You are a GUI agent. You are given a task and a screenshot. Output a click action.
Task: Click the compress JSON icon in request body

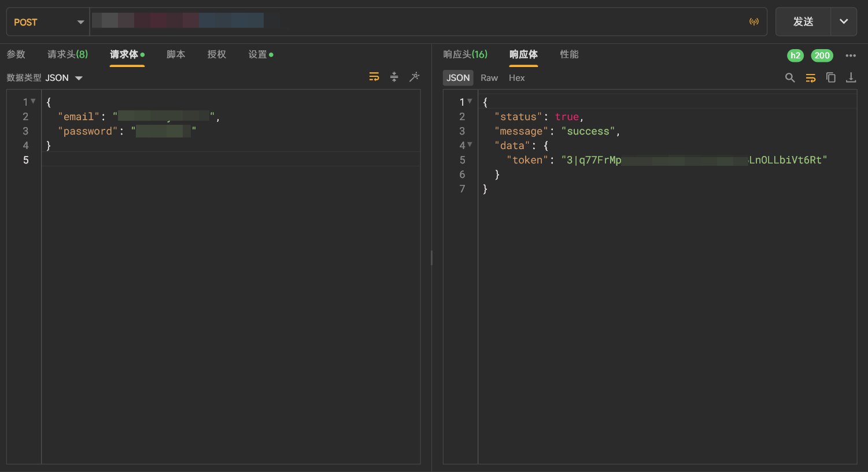pos(394,77)
